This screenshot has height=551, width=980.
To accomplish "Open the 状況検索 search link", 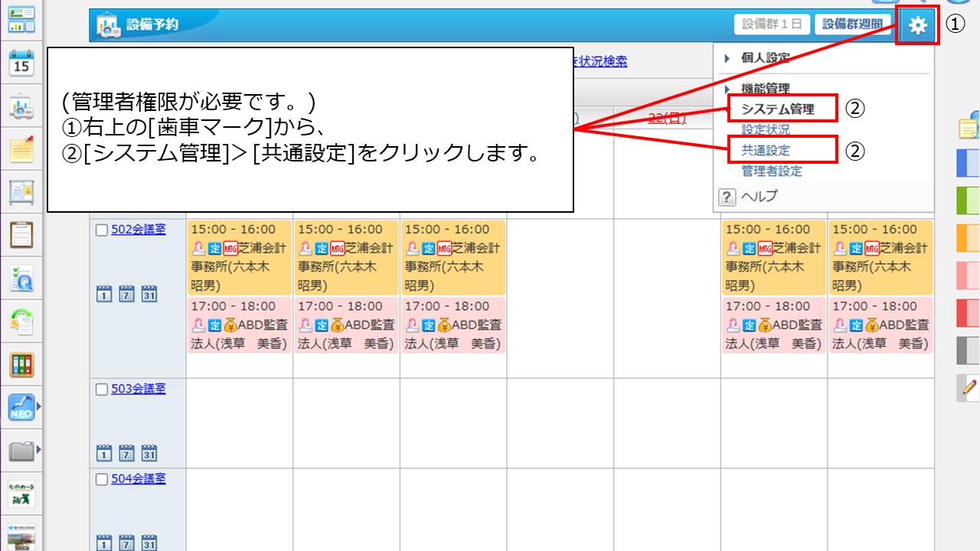I will point(601,62).
